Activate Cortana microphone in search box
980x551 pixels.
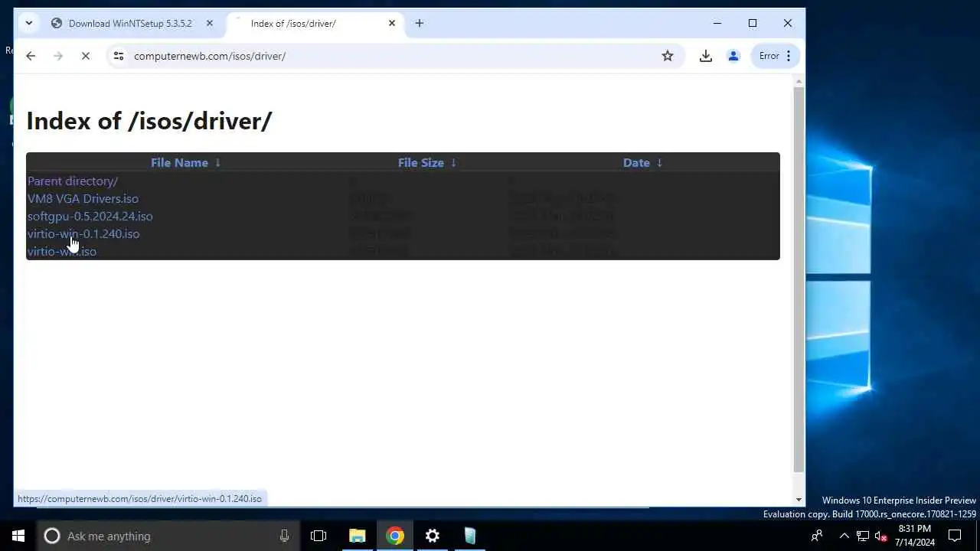click(x=284, y=536)
